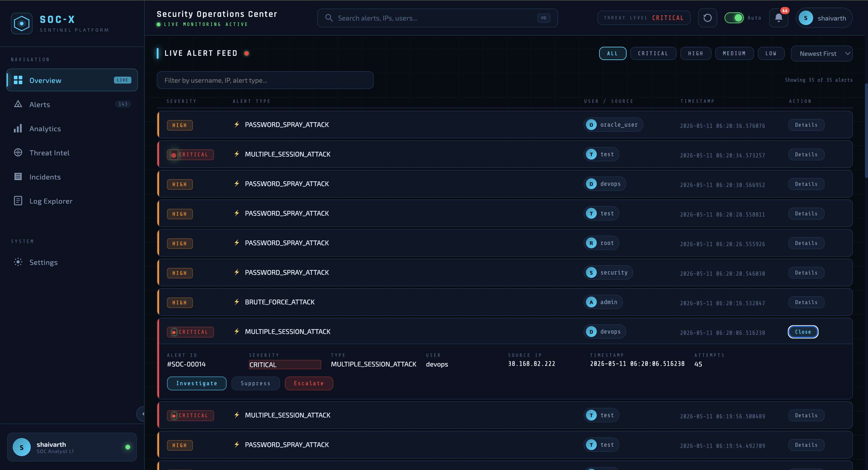The image size is (868, 470).
Task: Open Log Explorer via the document icon
Action: 18,201
